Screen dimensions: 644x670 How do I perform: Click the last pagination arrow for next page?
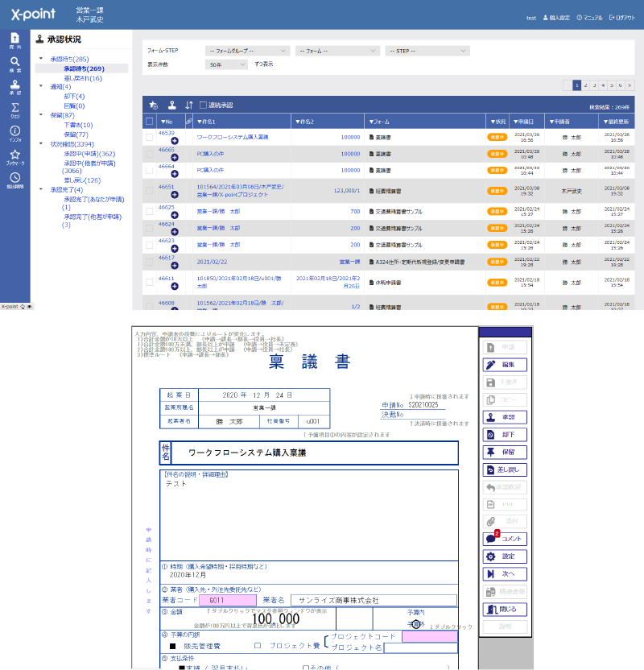click(630, 85)
